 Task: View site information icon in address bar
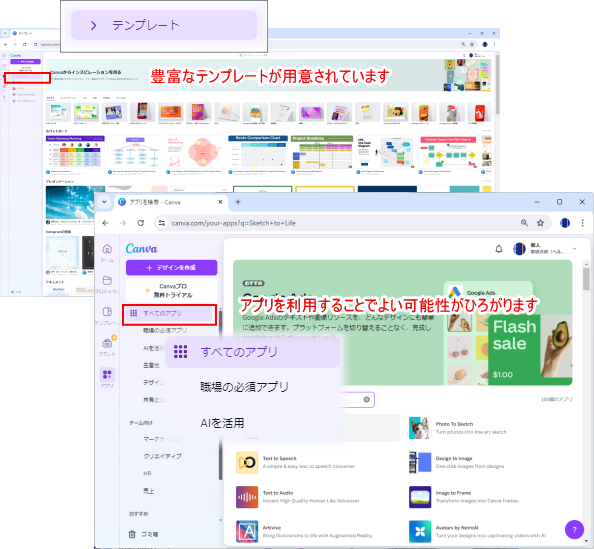pos(162,223)
